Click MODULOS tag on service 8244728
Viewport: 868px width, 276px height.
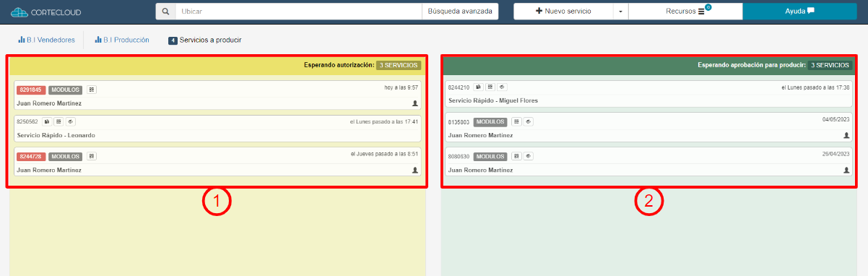[x=65, y=156]
